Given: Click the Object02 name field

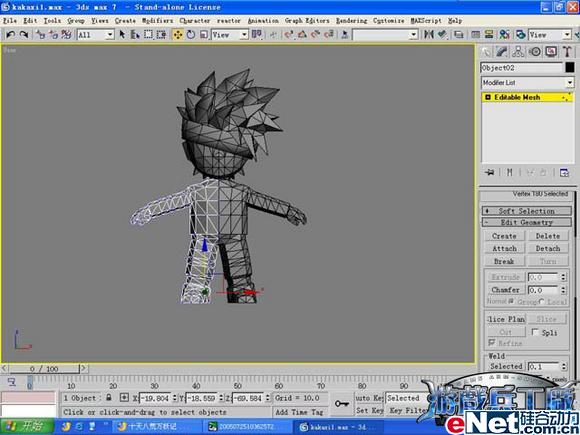Looking at the screenshot, I should click(522, 68).
